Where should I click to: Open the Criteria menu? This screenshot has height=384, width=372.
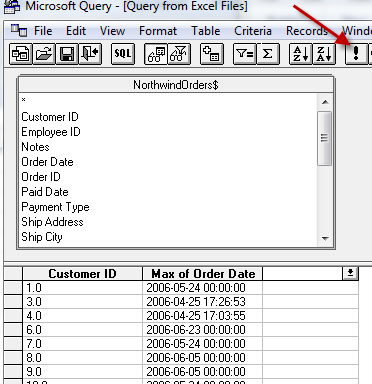click(253, 31)
